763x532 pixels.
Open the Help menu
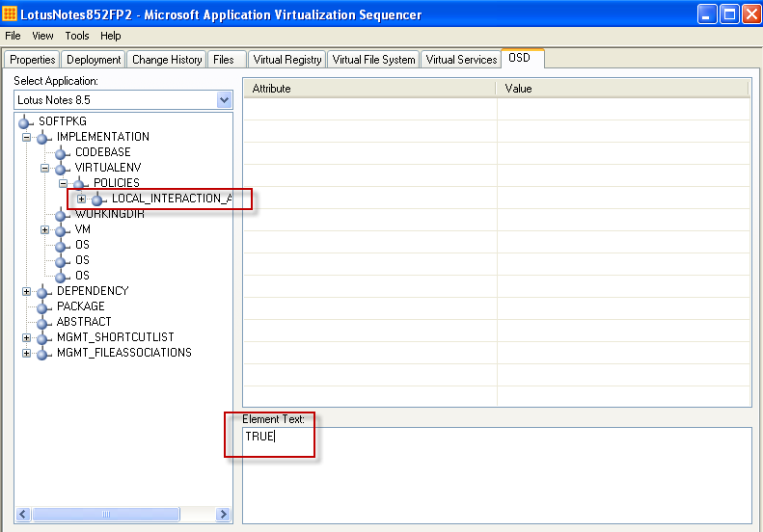(x=111, y=36)
